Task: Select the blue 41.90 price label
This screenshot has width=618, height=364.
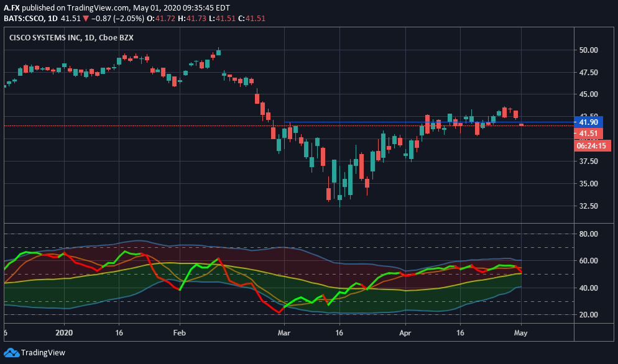Action: click(x=588, y=122)
